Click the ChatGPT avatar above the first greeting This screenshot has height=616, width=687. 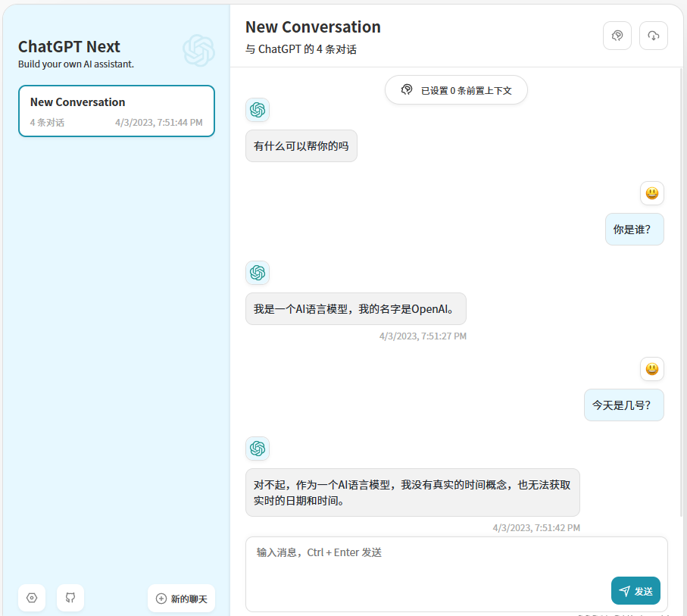click(257, 110)
